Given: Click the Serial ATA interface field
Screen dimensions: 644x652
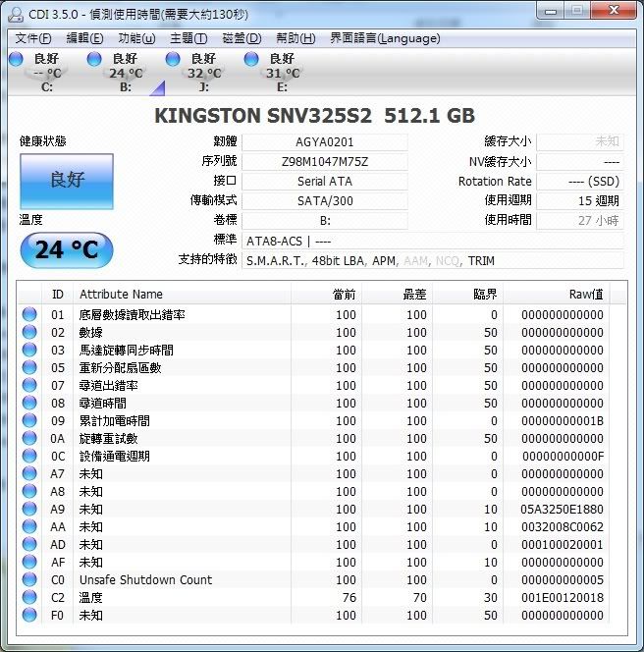Looking at the screenshot, I should tap(325, 182).
